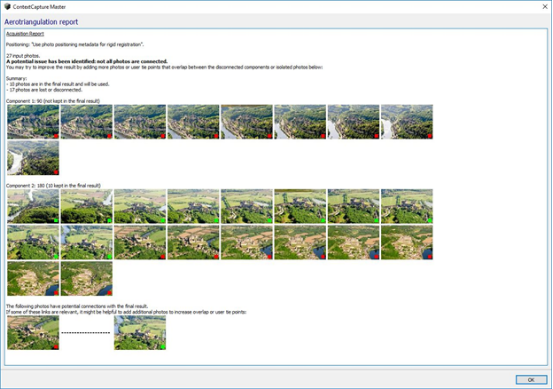Image resolution: width=553 pixels, height=389 pixels.
Task: Click right photo of the potential connection pair
Action: point(140,333)
